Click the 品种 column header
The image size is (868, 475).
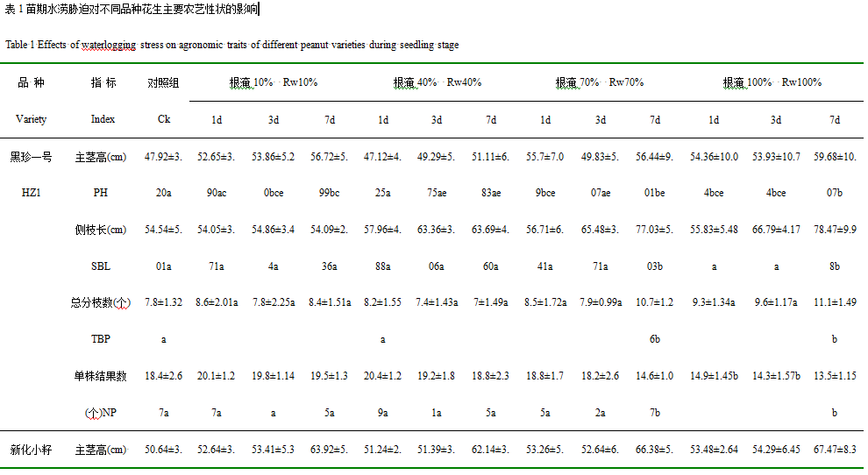tap(31, 82)
